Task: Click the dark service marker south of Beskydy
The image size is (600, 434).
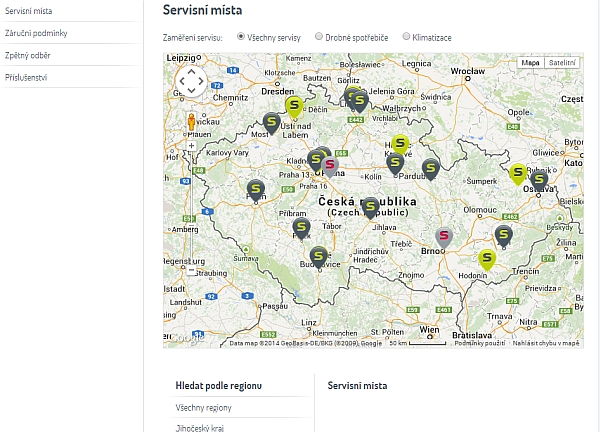Action: (504, 235)
